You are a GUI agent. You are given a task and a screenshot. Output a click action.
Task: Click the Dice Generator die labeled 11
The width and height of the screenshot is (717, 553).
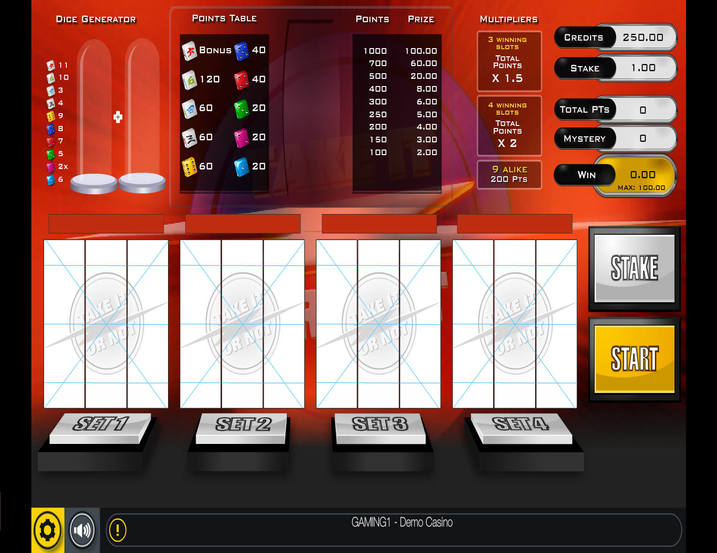point(51,65)
